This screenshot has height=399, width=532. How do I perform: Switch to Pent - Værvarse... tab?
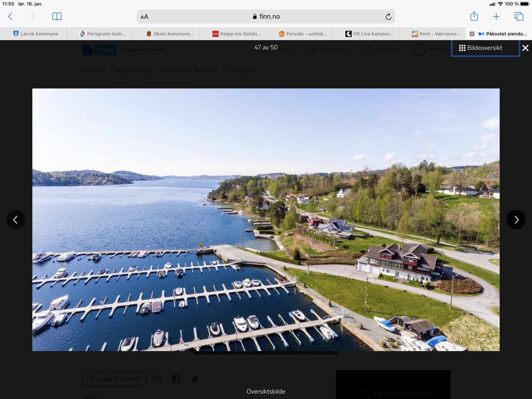point(432,34)
